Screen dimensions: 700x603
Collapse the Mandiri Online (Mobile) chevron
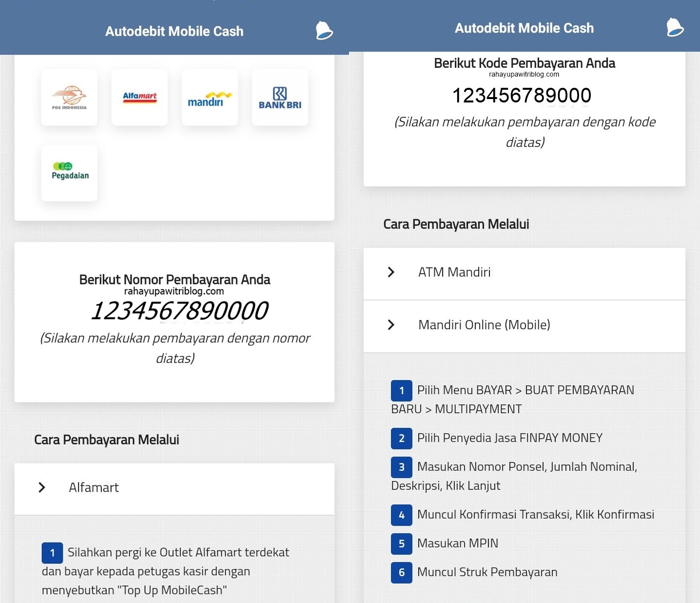[391, 325]
